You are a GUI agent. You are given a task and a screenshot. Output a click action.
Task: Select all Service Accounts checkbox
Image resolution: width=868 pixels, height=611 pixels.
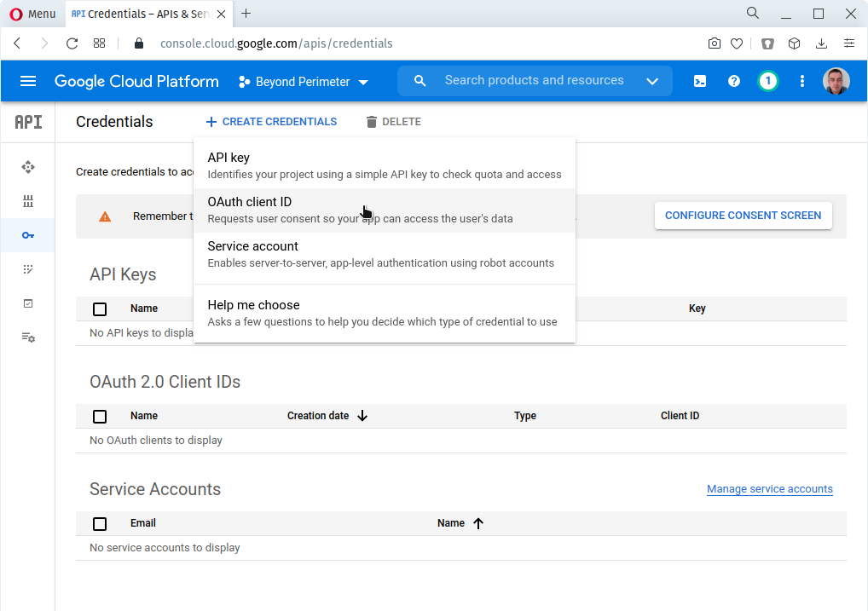tap(100, 524)
